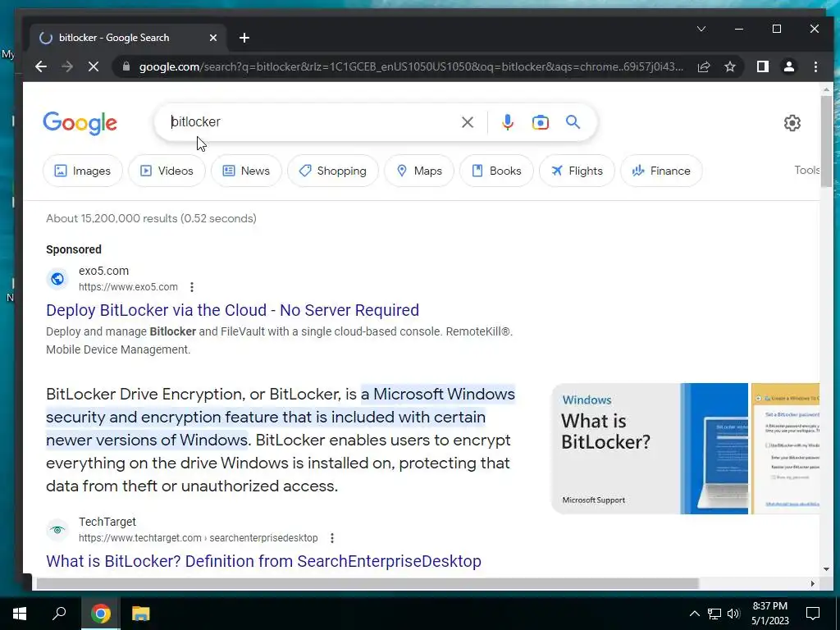This screenshot has width=840, height=630.
Task: Open network status tray icon
Action: coord(714,614)
